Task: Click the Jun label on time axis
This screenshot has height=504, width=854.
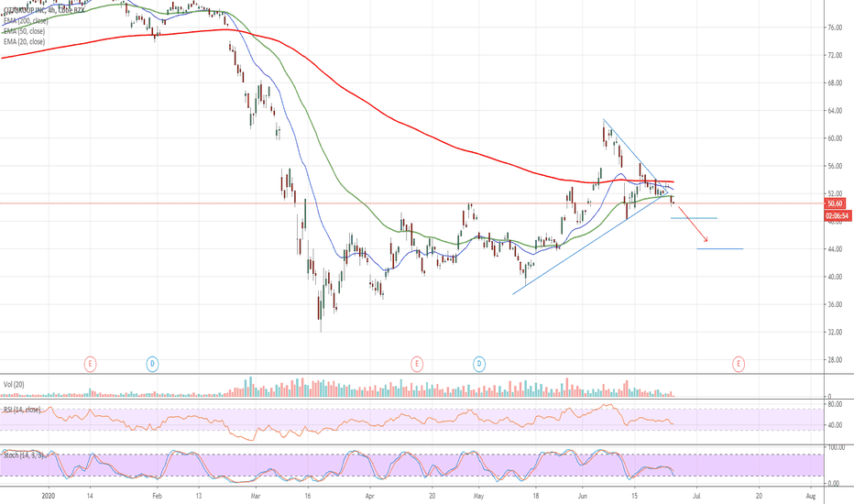Action: click(582, 496)
